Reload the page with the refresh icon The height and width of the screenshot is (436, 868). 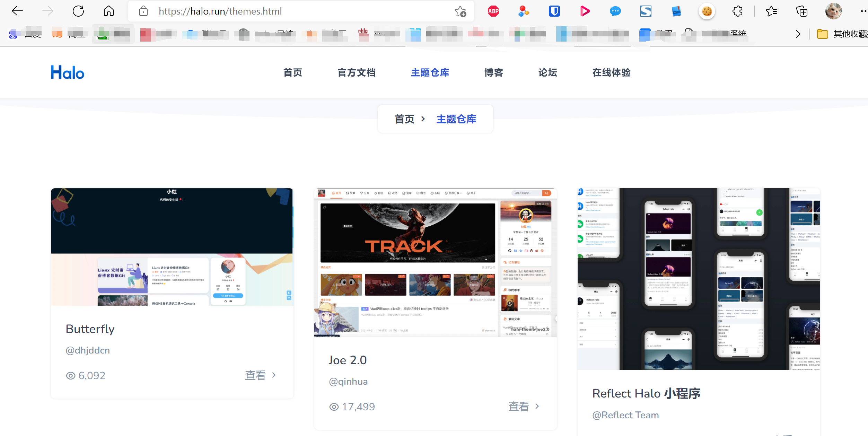click(78, 11)
